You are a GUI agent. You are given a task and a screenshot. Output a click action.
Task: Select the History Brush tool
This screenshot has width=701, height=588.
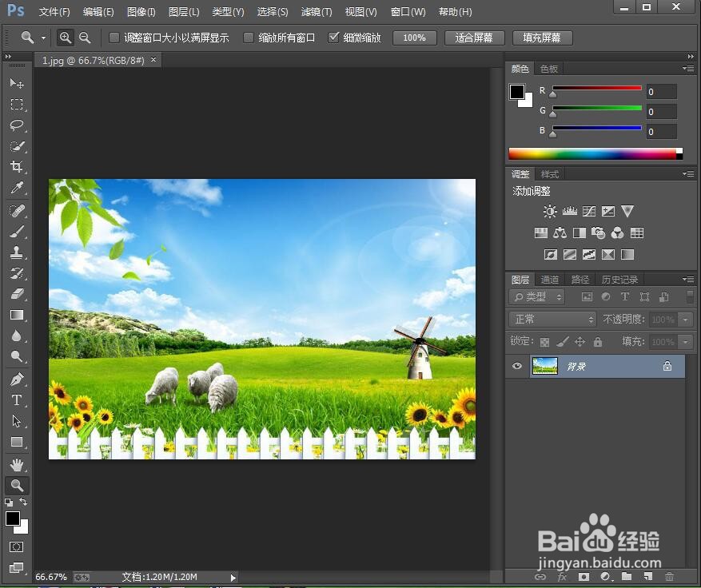pyautogui.click(x=17, y=273)
